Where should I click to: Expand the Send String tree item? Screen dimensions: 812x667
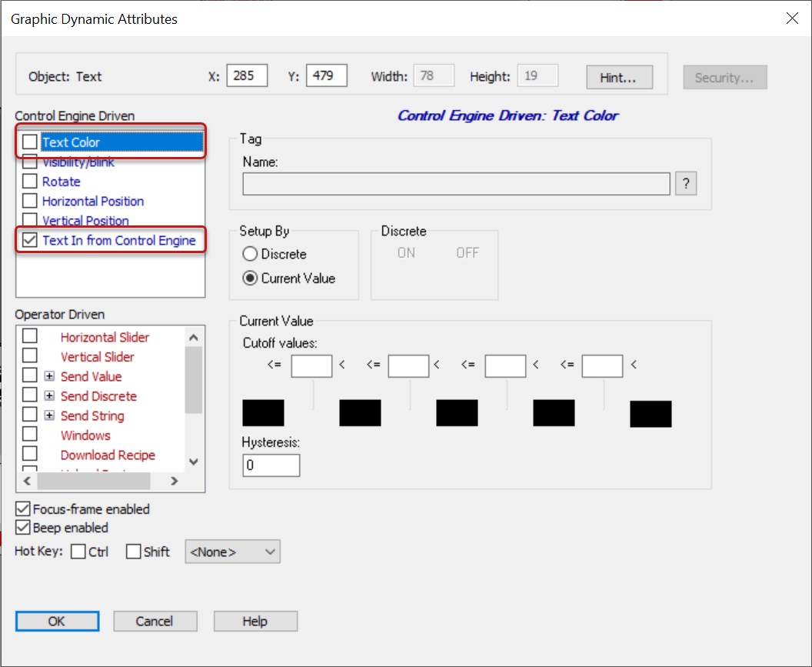coord(49,415)
